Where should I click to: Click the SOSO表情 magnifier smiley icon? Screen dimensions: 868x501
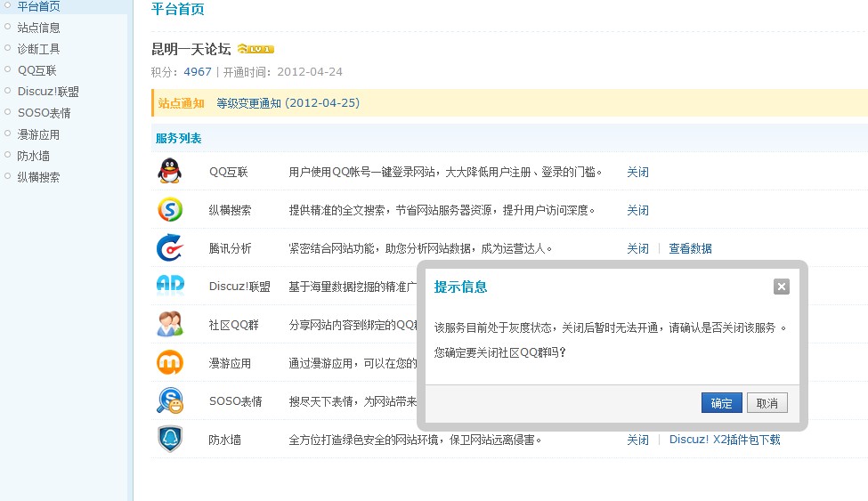click(170, 400)
